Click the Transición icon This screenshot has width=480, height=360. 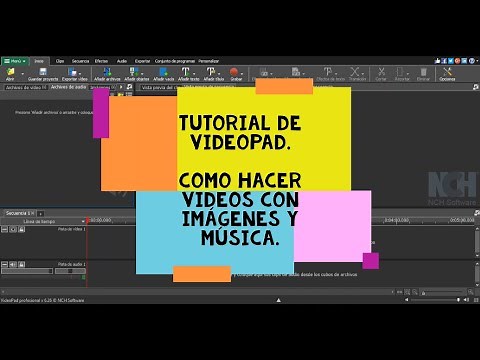point(355,72)
